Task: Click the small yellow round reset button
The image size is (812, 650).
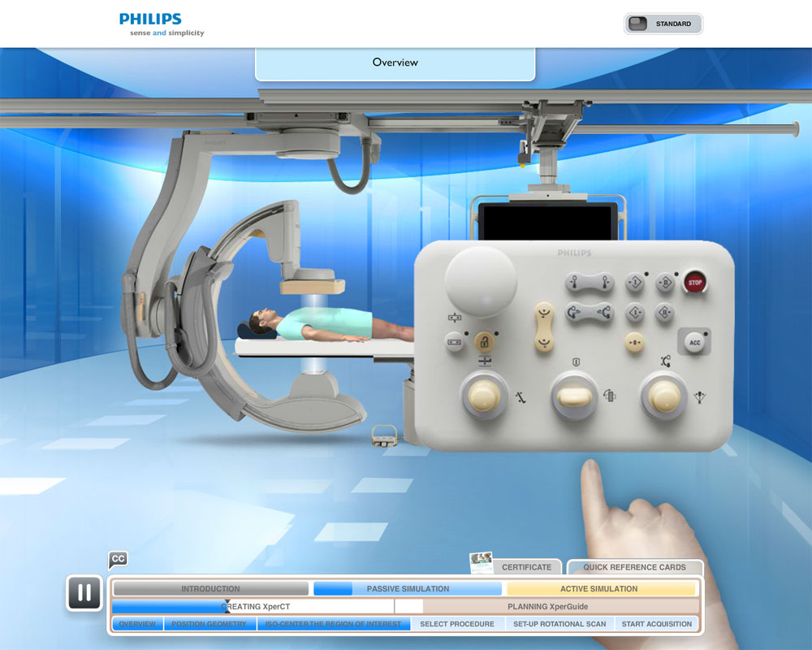Action: pyautogui.click(x=634, y=343)
